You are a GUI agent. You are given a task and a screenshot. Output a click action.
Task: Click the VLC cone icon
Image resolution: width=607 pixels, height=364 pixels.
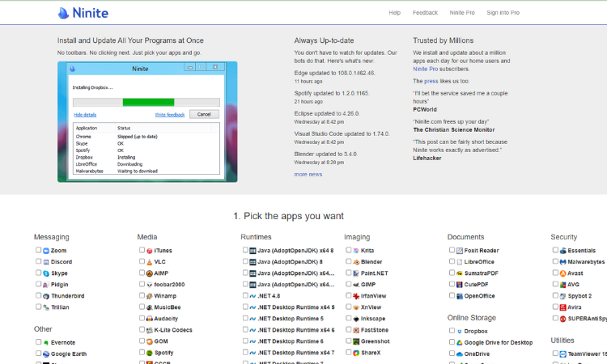150,262
